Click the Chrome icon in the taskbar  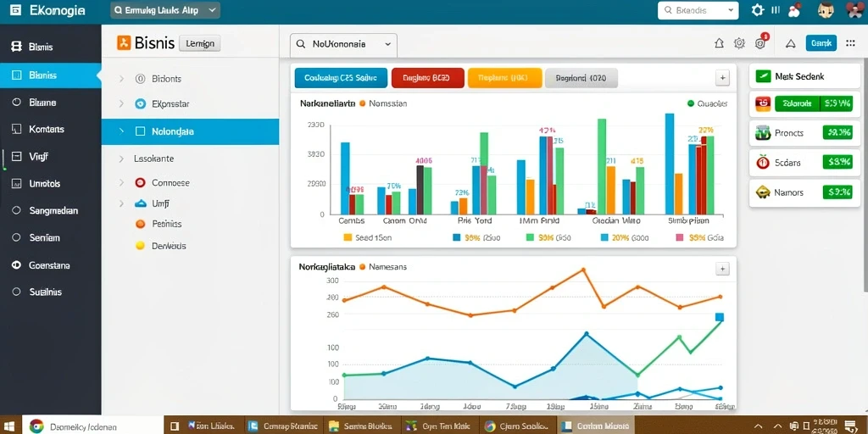coord(36,426)
